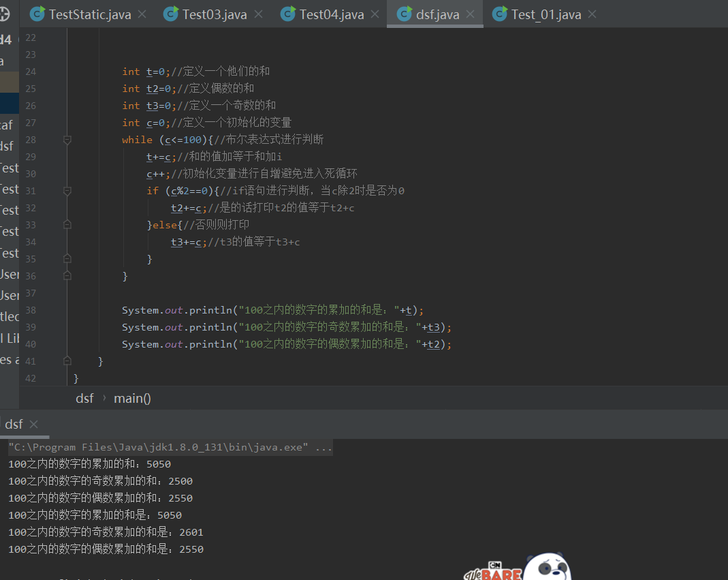This screenshot has height=580, width=728.
Task: Select the dsf run tab
Action: [x=14, y=425]
